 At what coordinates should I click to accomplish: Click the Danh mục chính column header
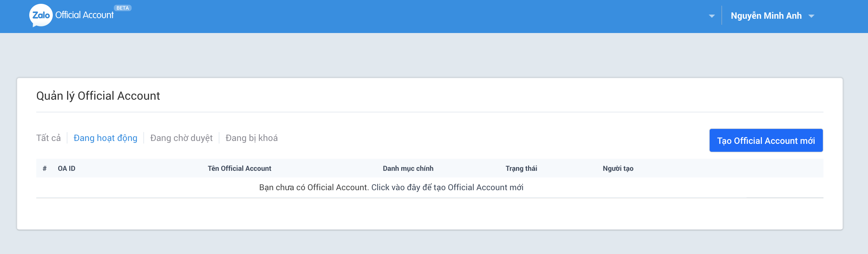coord(408,168)
